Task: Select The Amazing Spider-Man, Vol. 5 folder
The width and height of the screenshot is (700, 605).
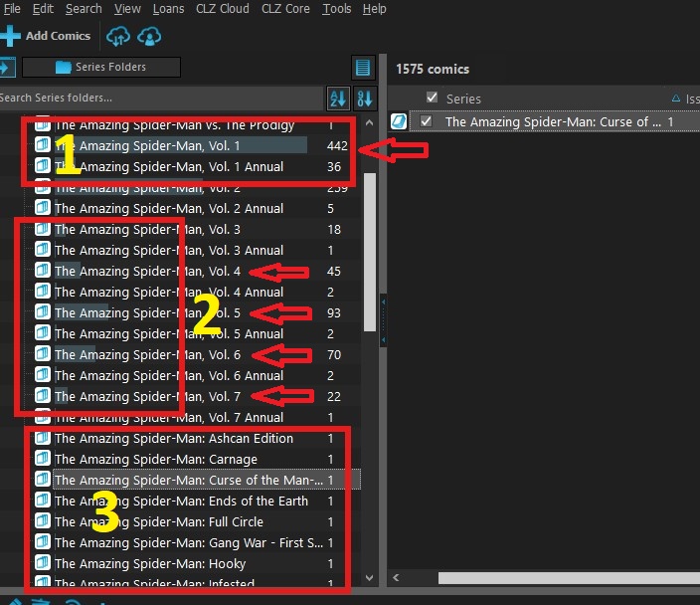Action: pos(147,313)
